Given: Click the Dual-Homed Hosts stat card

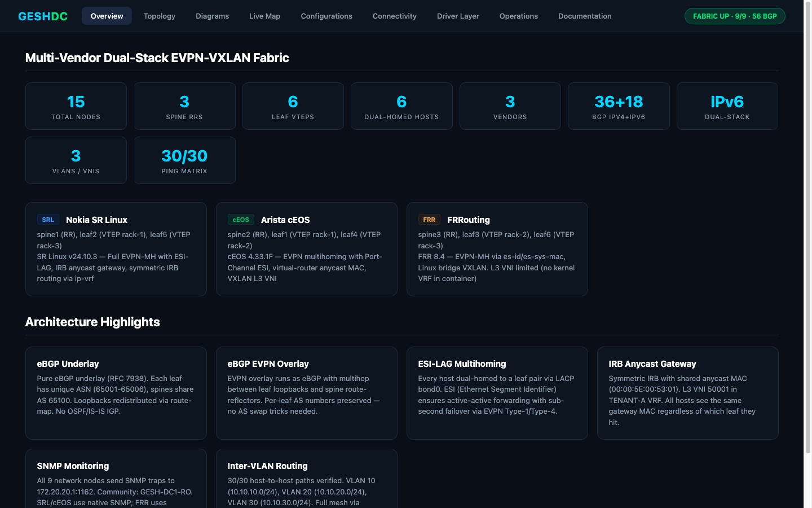Looking at the screenshot, I should click(401, 106).
